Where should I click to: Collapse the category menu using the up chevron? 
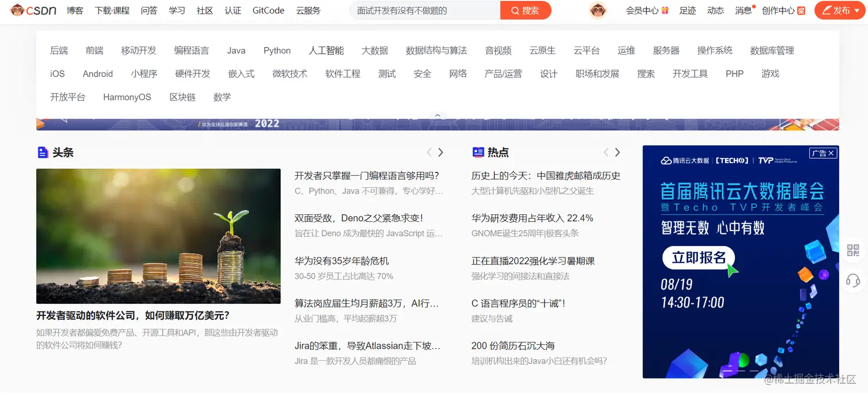(437, 114)
